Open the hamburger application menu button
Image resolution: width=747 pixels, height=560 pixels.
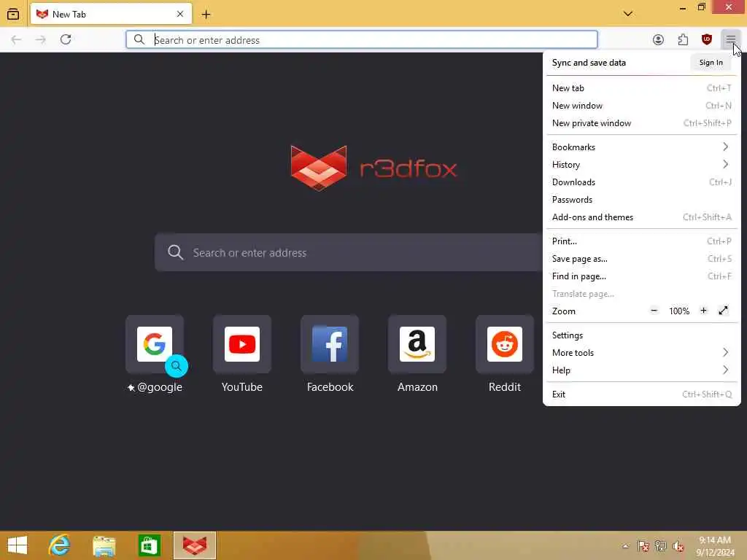730,39
